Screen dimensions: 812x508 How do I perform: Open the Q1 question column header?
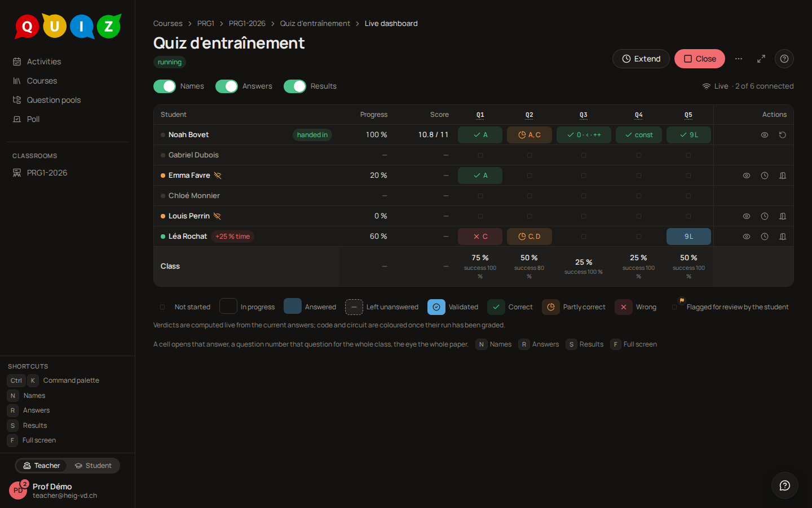coord(480,115)
